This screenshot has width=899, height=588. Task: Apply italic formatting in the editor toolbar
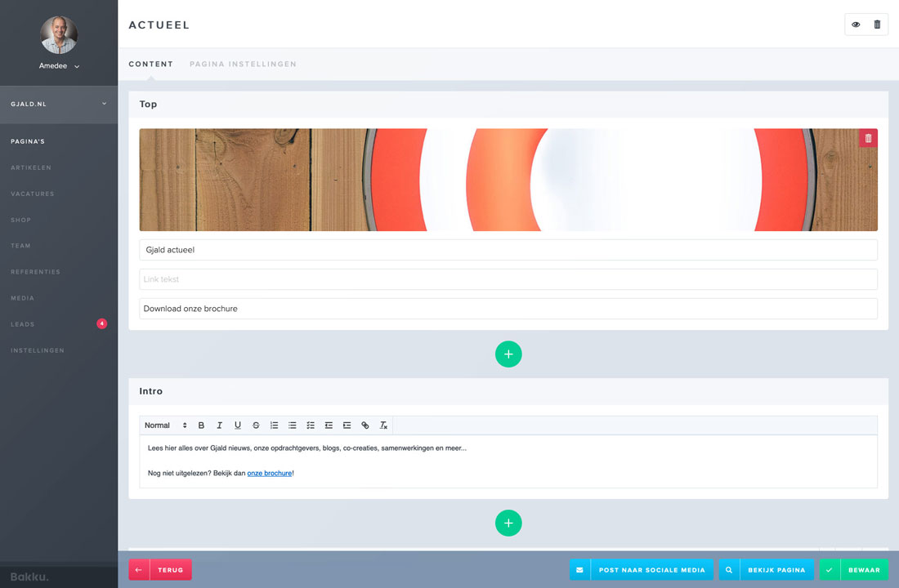[219, 425]
